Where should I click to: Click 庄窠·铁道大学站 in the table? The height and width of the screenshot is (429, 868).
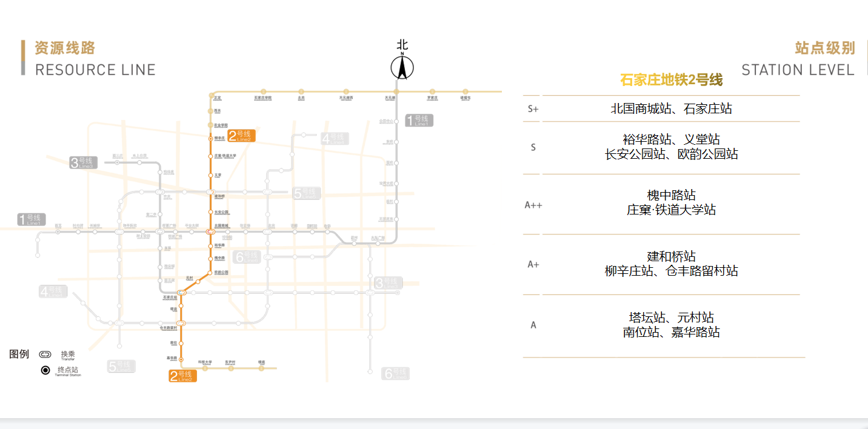pos(671,210)
